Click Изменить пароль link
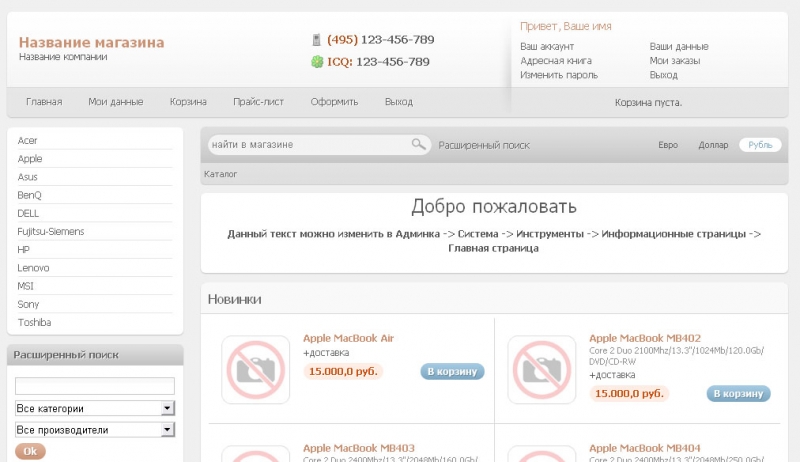The width and height of the screenshot is (800, 462). (559, 75)
